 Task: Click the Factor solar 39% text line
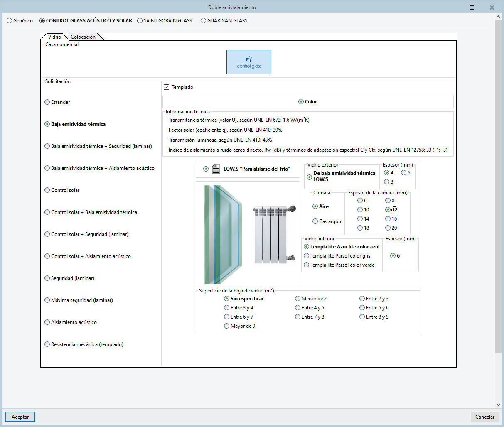tap(225, 130)
